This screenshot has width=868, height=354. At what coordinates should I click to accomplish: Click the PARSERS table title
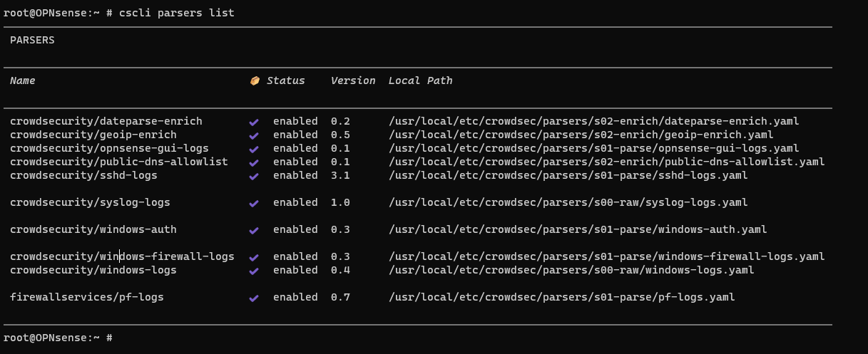(32, 41)
